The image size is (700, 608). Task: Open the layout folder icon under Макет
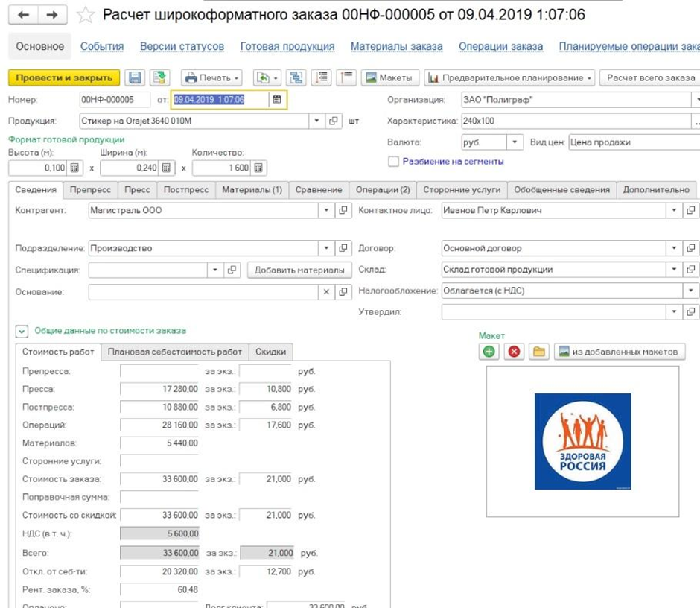coord(538,352)
